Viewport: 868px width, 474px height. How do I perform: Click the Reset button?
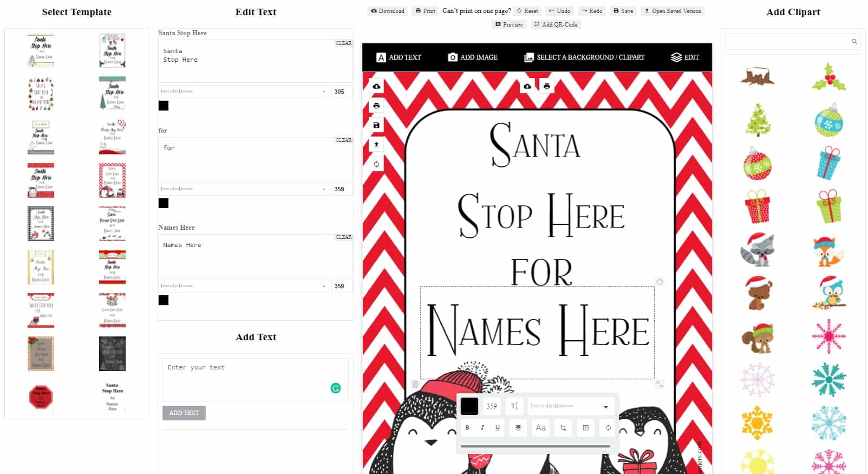527,11
